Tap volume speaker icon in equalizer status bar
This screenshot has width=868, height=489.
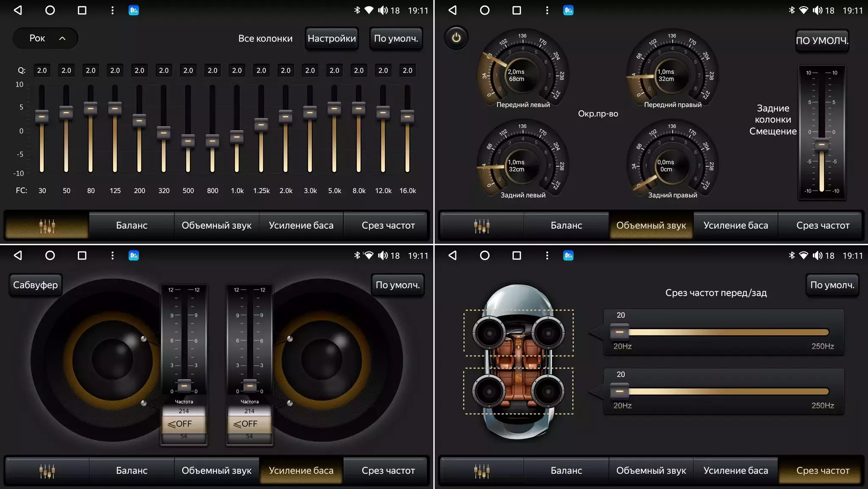pos(382,10)
